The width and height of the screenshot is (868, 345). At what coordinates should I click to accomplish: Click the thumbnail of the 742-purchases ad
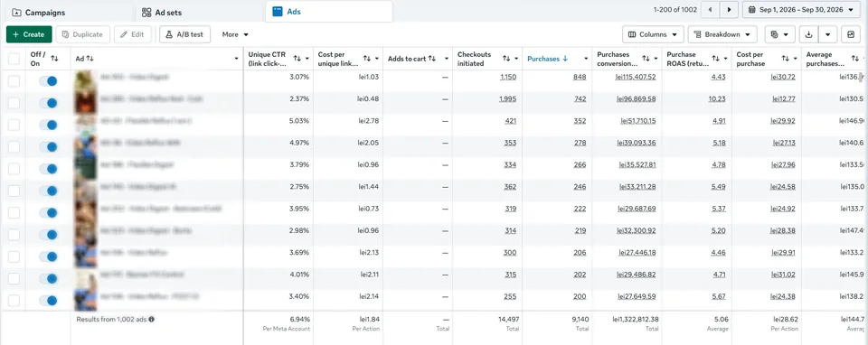tap(86, 103)
